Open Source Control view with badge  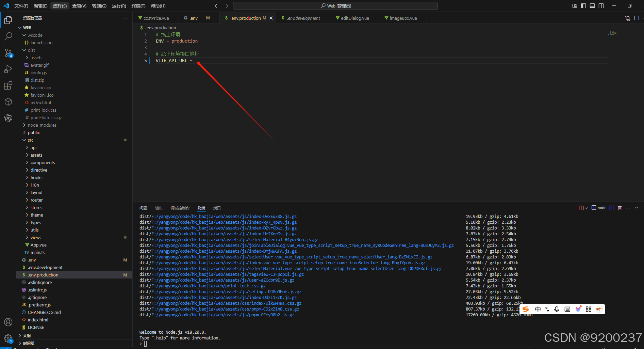point(8,53)
